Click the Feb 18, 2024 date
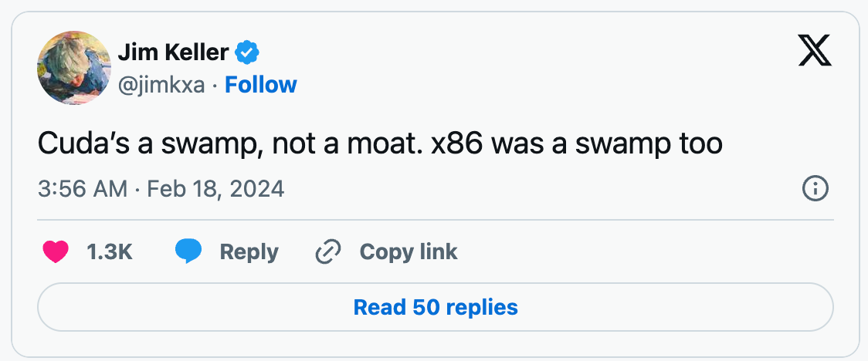Screen dimensions: 868x361 pyautogui.click(x=215, y=188)
